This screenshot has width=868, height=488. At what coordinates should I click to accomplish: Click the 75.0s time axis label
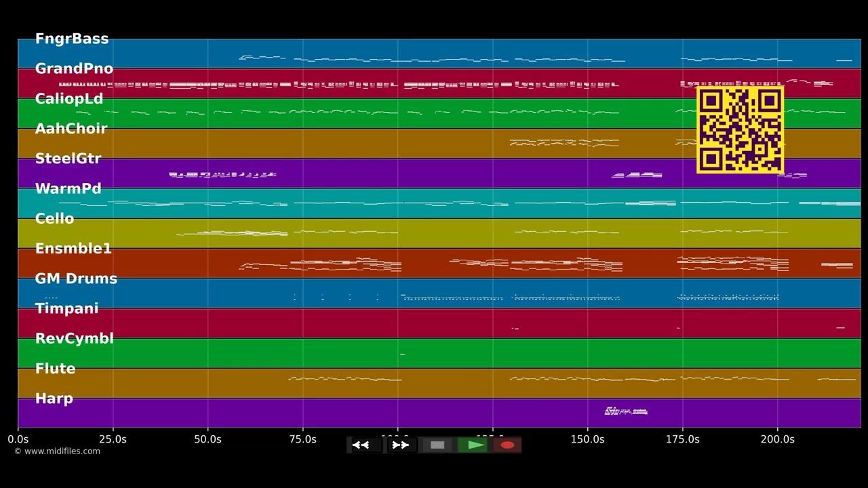302,439
